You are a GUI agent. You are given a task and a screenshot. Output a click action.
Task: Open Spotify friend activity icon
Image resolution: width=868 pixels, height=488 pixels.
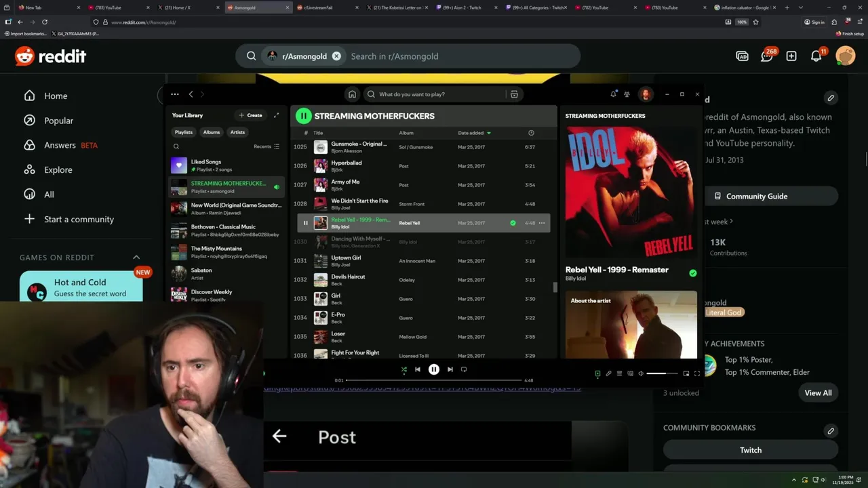(627, 94)
